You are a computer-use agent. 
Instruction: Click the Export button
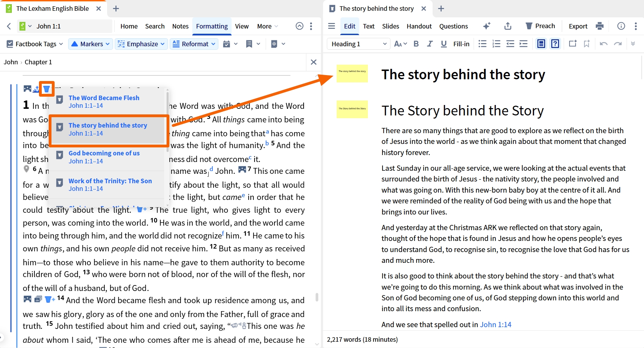pyautogui.click(x=578, y=26)
